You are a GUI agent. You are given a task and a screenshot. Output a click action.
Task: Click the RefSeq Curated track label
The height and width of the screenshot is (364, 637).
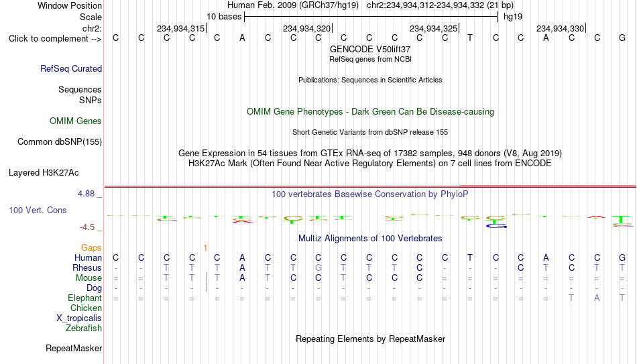click(70, 68)
